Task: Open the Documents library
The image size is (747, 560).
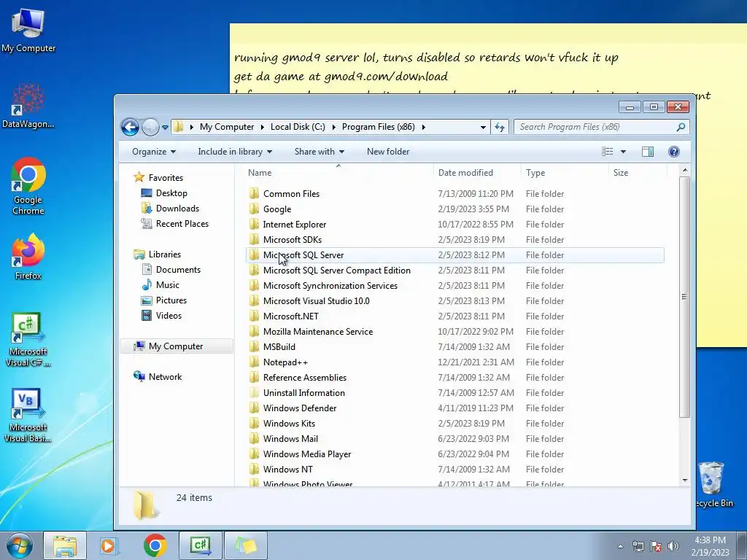Action: (x=171, y=270)
